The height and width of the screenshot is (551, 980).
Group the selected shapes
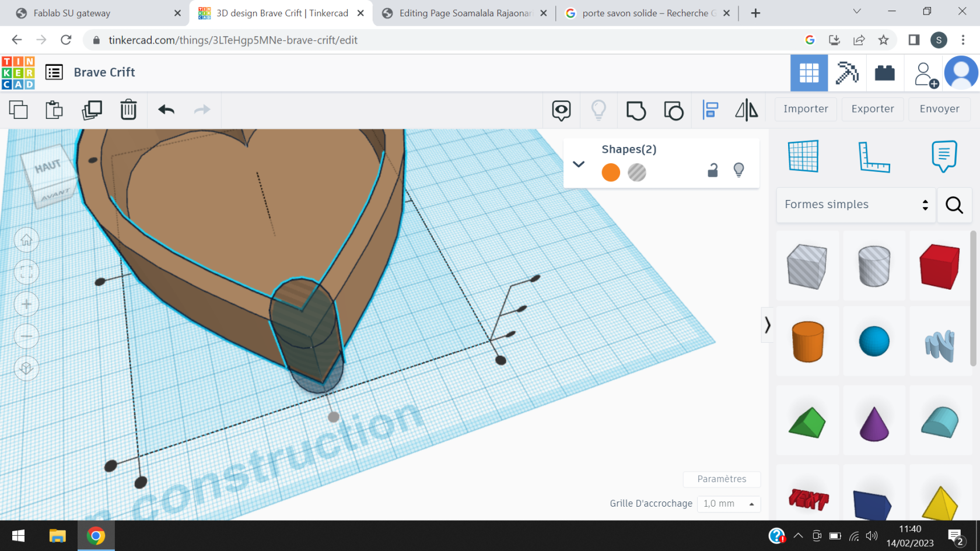[x=636, y=110]
